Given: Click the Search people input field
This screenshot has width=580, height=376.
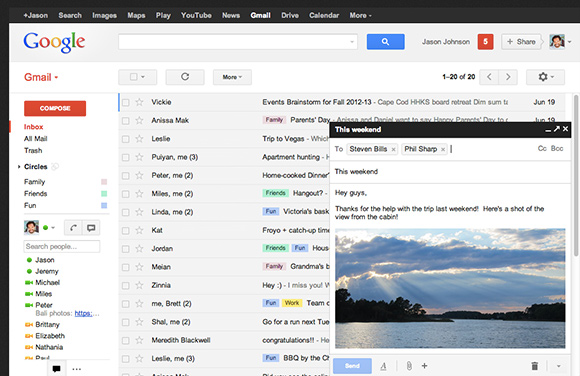Looking at the screenshot, I should [x=62, y=246].
